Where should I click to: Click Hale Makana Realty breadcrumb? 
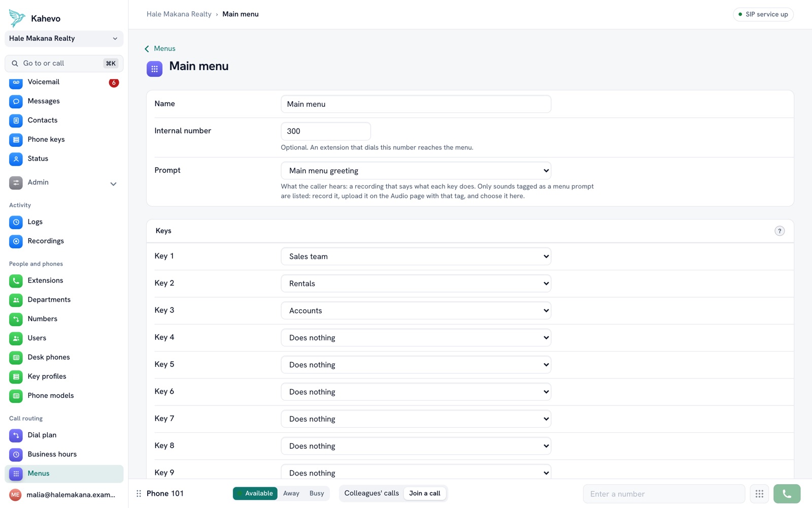point(179,14)
